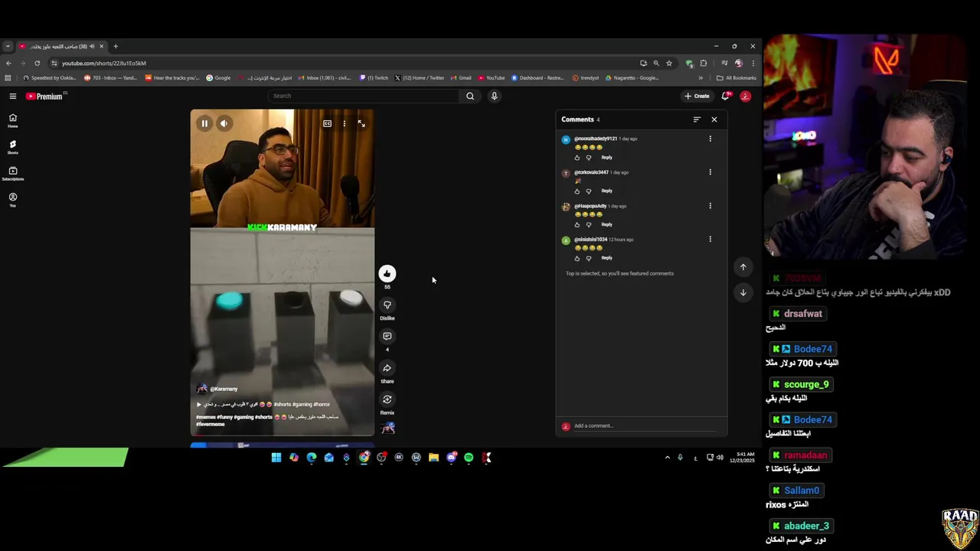This screenshot has width=980, height=551.
Task: Reload the page in Chrome
Action: (37, 63)
